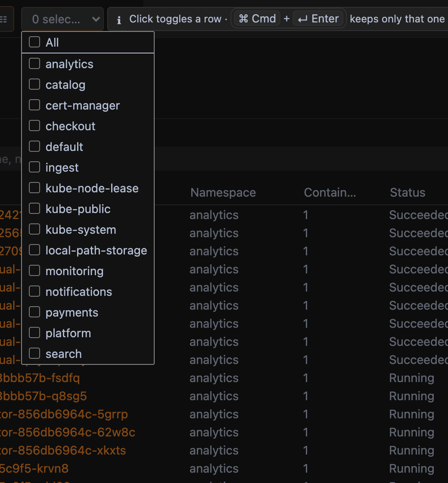Choose the kube-system option in the list

point(88,229)
